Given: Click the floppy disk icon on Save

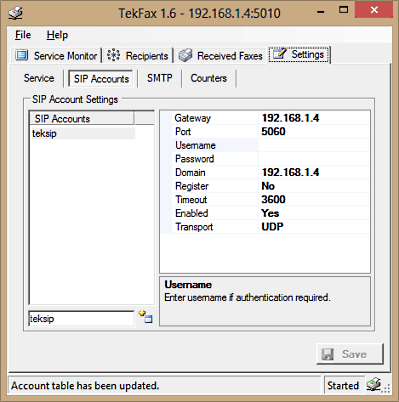Looking at the screenshot, I should tap(327, 354).
